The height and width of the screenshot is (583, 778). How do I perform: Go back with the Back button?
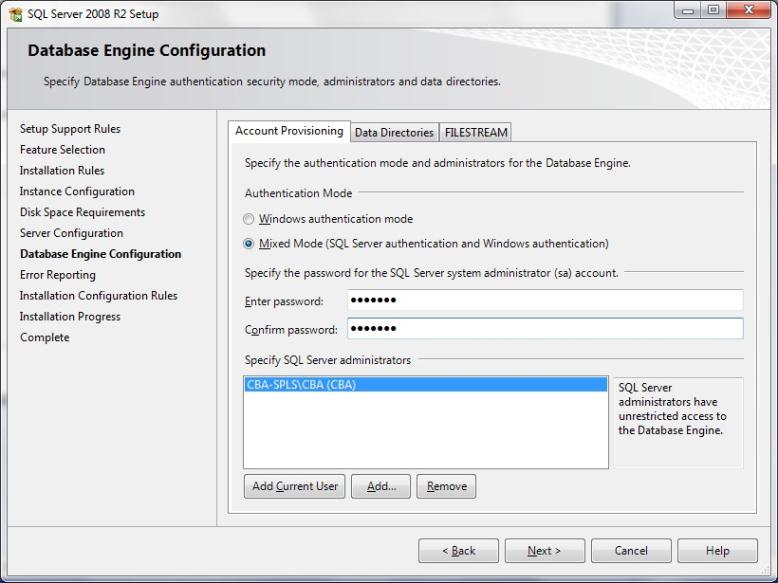pyautogui.click(x=458, y=551)
